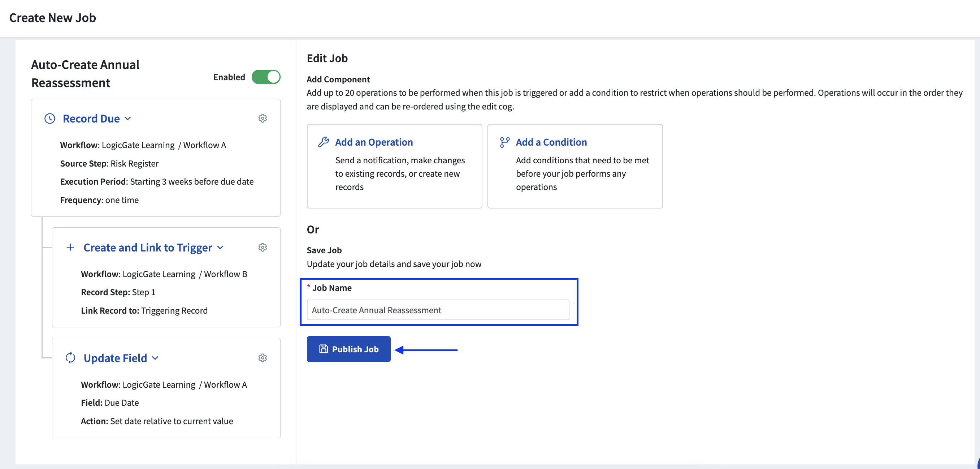Expand the Create and Link to Trigger chevron
The width and height of the screenshot is (980, 469).
[x=220, y=248]
